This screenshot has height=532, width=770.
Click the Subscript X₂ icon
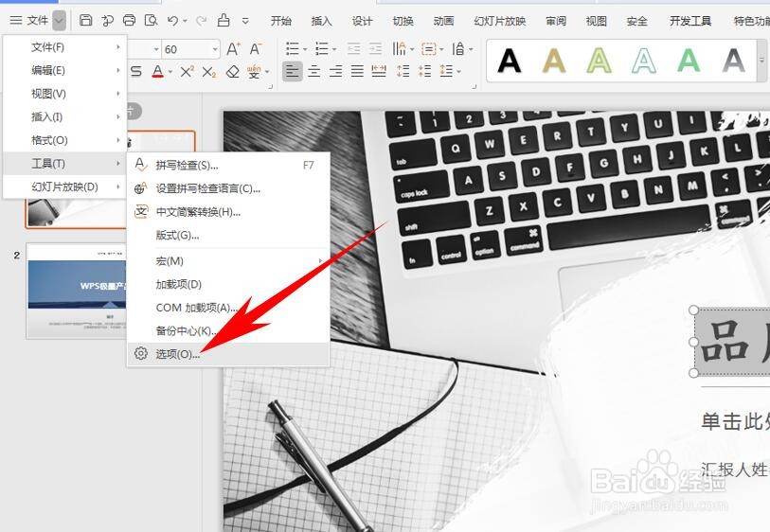pyautogui.click(x=208, y=72)
